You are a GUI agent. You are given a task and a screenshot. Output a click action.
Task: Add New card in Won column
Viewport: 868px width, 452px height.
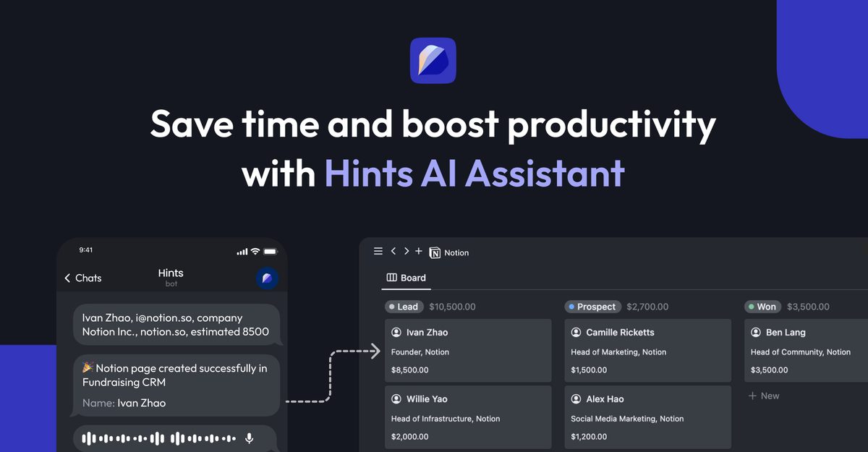764,396
